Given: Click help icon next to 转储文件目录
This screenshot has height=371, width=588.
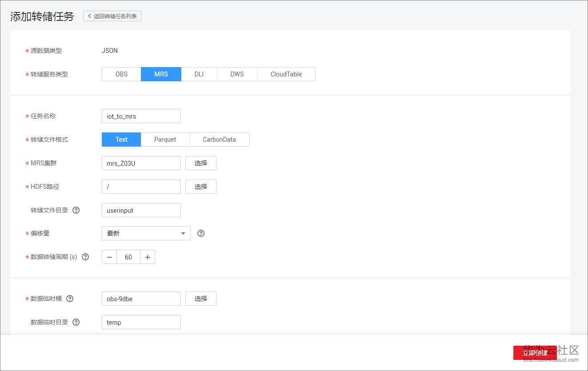Looking at the screenshot, I should pos(76,210).
